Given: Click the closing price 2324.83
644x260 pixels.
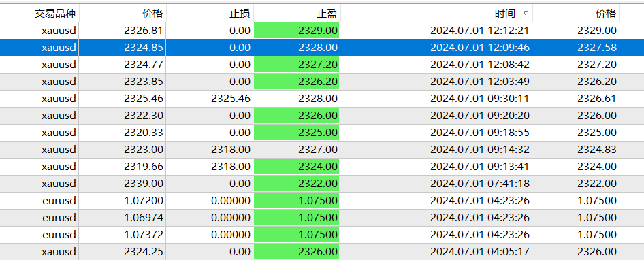Looking at the screenshot, I should 597,150.
